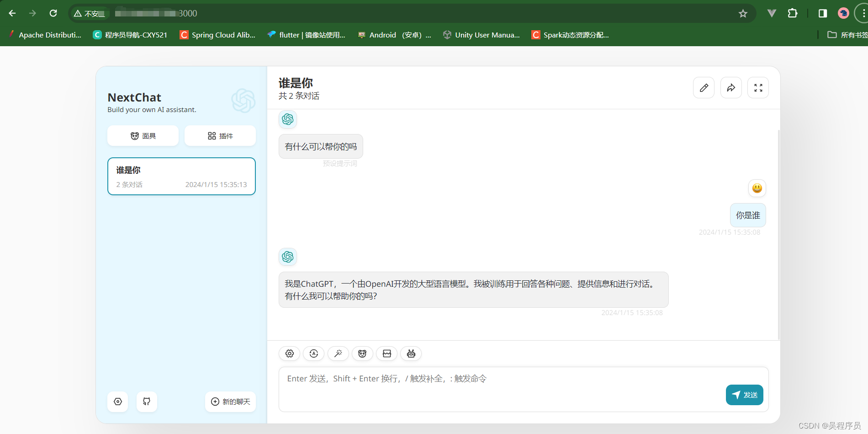The image size is (868, 434).
Task: Toggle the theme with the circular A icon
Action: point(313,354)
